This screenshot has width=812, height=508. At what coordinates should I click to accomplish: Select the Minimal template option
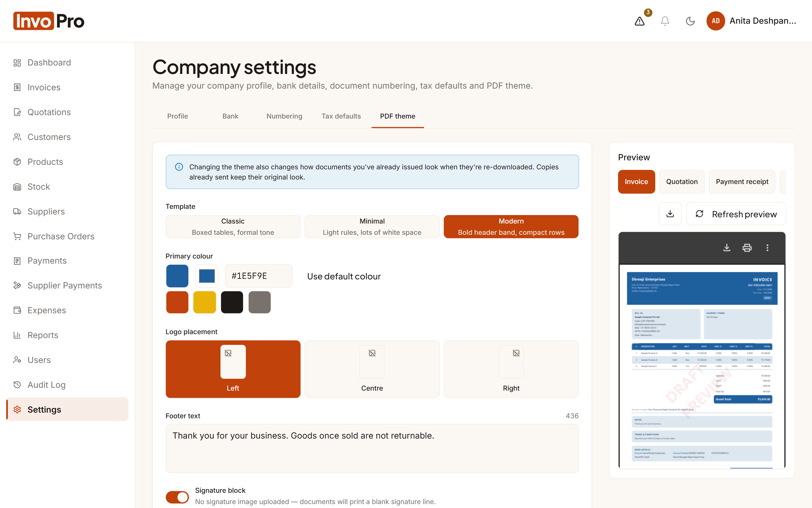coord(372,227)
